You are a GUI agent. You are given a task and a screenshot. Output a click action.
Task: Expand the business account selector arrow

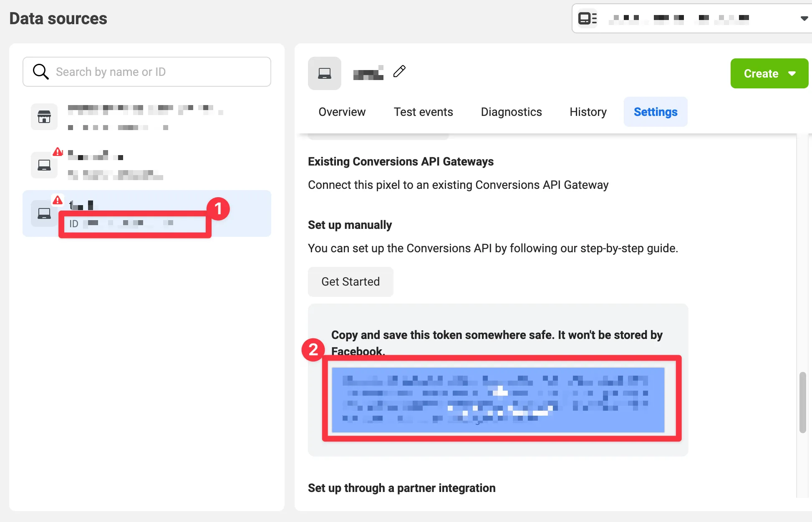pos(804,18)
